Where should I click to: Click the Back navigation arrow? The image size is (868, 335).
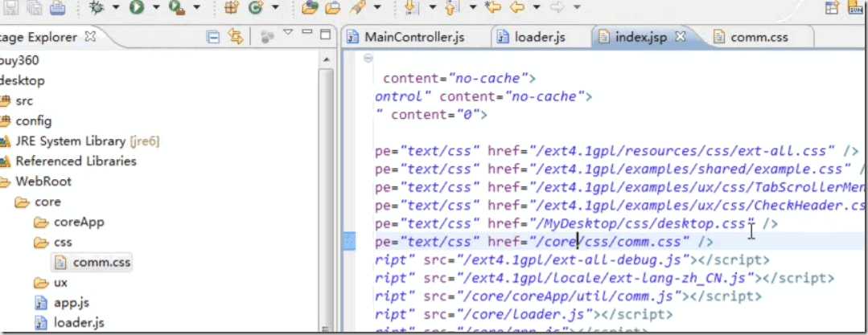tap(517, 7)
